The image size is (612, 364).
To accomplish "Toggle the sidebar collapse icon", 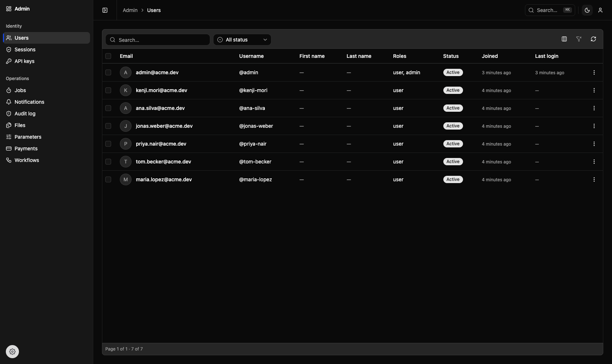I will click(x=105, y=10).
